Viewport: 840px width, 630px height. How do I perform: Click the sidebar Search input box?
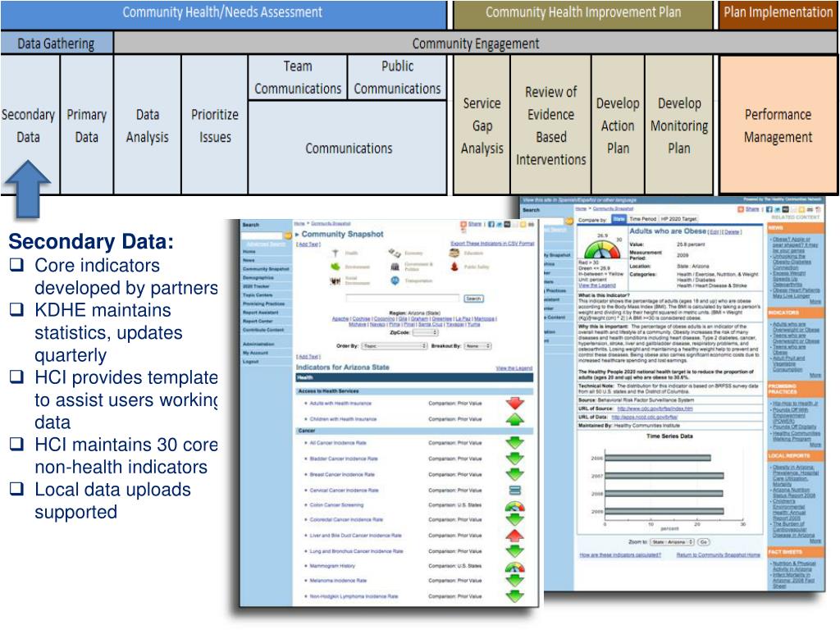(262, 235)
